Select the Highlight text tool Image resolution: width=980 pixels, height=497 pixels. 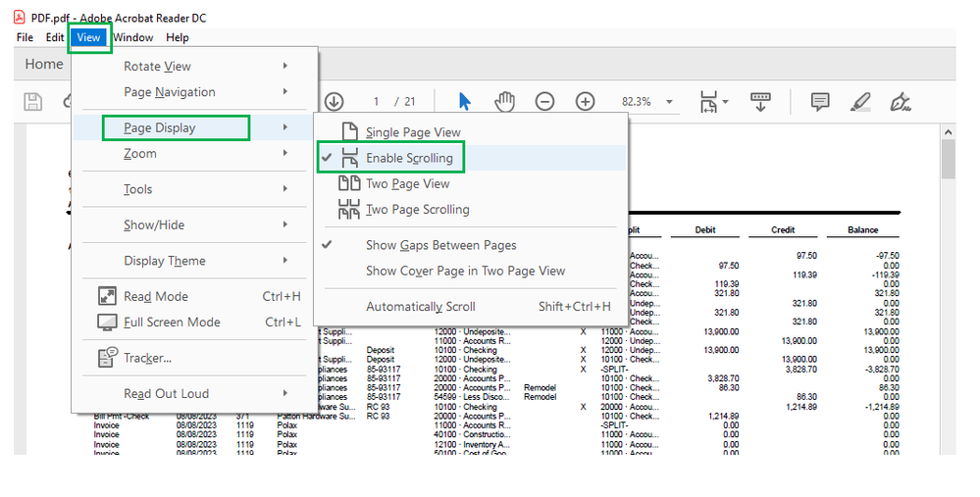click(860, 101)
